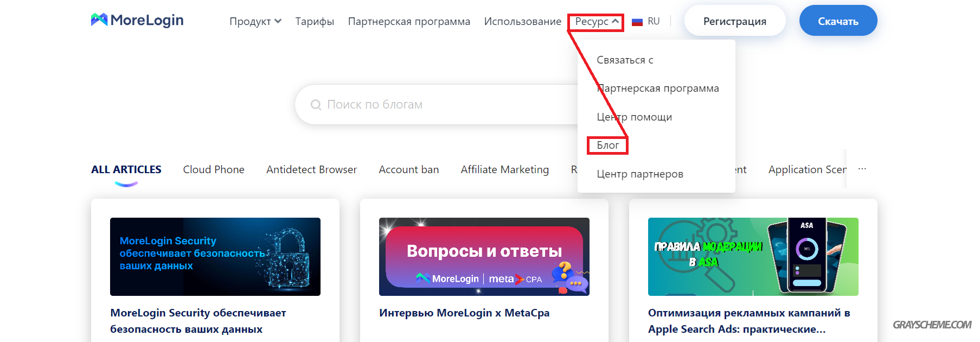Open Партнерская программа in top navigation
980x342 pixels.
click(409, 21)
